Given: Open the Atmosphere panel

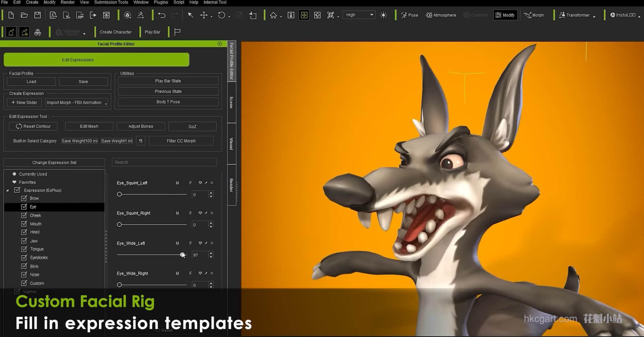Looking at the screenshot, I should (x=441, y=15).
